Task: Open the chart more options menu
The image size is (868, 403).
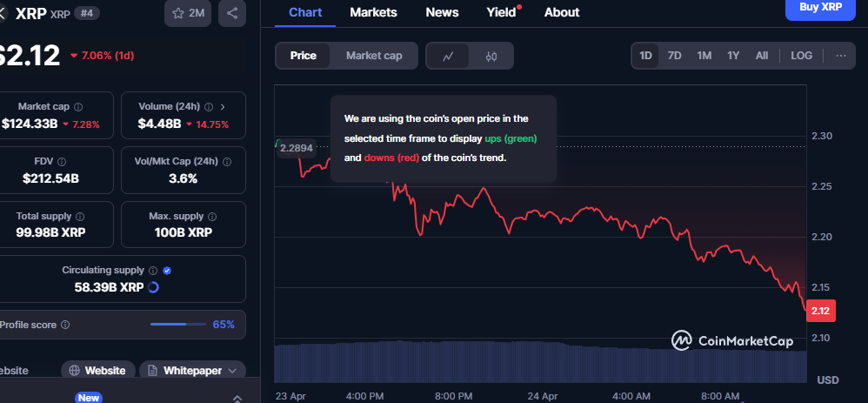Action: point(841,56)
